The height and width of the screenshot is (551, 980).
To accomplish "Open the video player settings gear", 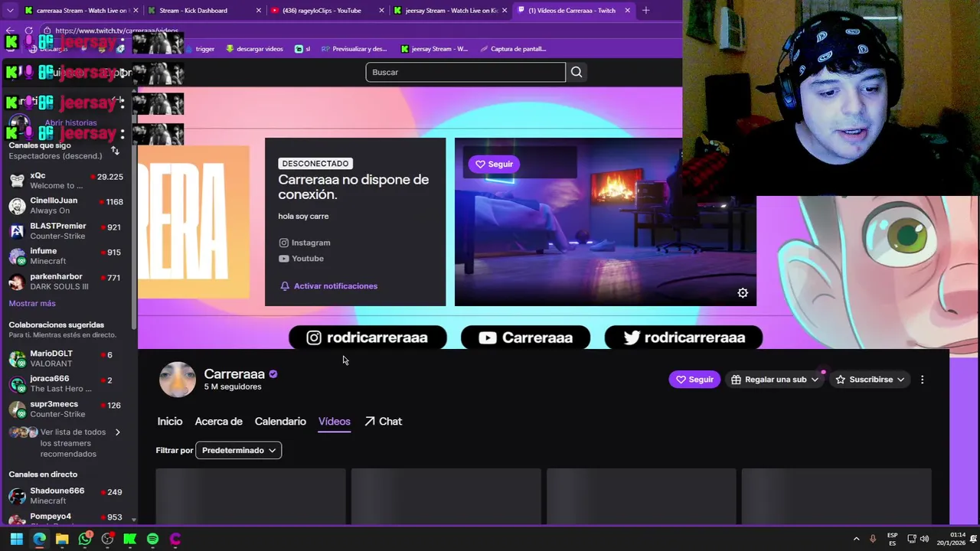I will coord(743,293).
